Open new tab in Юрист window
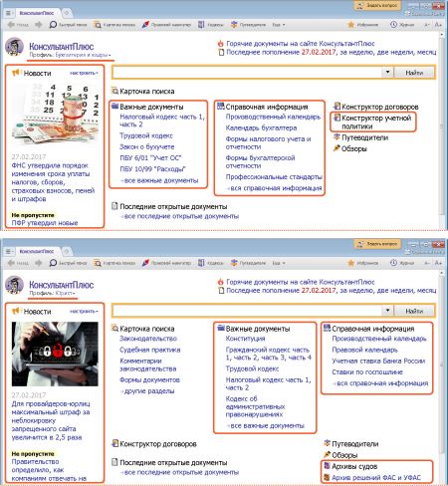 click(67, 251)
